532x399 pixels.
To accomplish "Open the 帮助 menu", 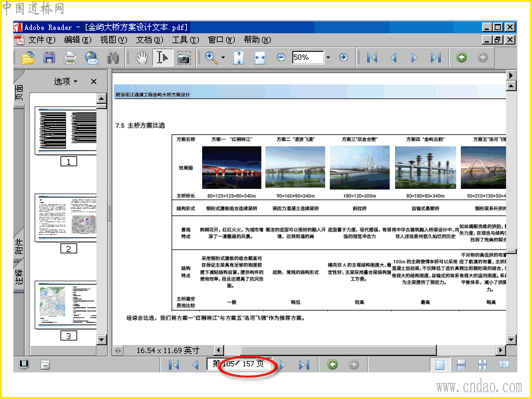I will point(256,40).
